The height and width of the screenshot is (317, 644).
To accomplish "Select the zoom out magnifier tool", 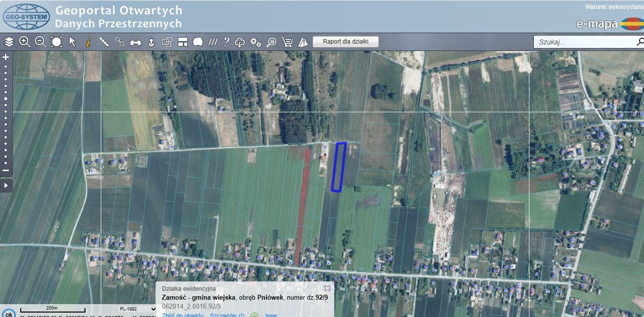I will point(40,42).
